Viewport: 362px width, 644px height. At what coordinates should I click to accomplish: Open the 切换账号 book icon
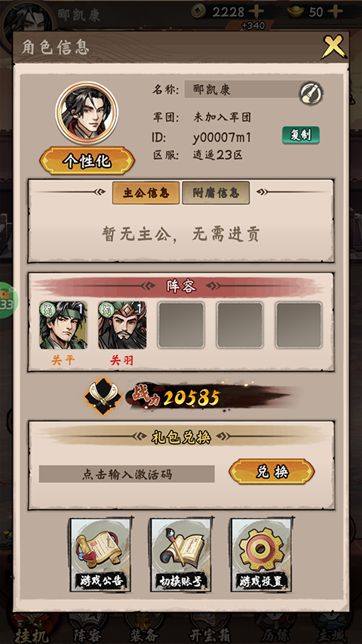pyautogui.click(x=181, y=554)
